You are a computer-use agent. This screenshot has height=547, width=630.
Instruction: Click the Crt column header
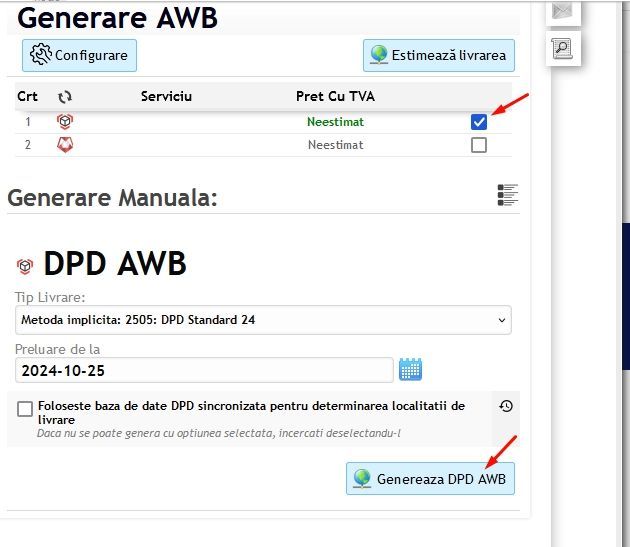[x=27, y=96]
